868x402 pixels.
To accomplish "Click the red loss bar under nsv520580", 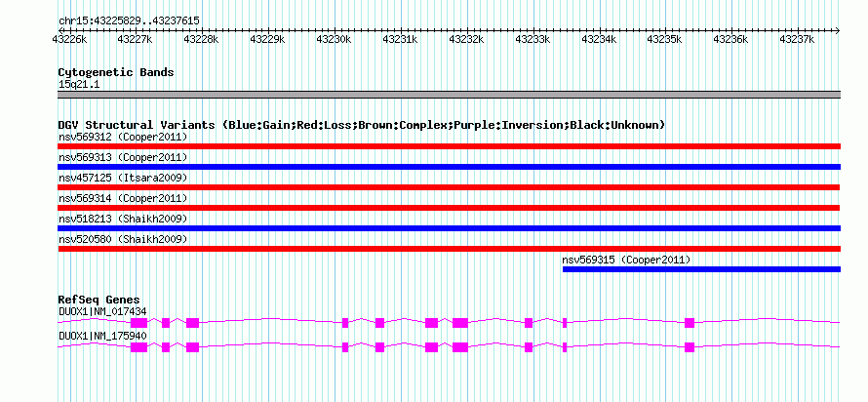I will [x=449, y=249].
